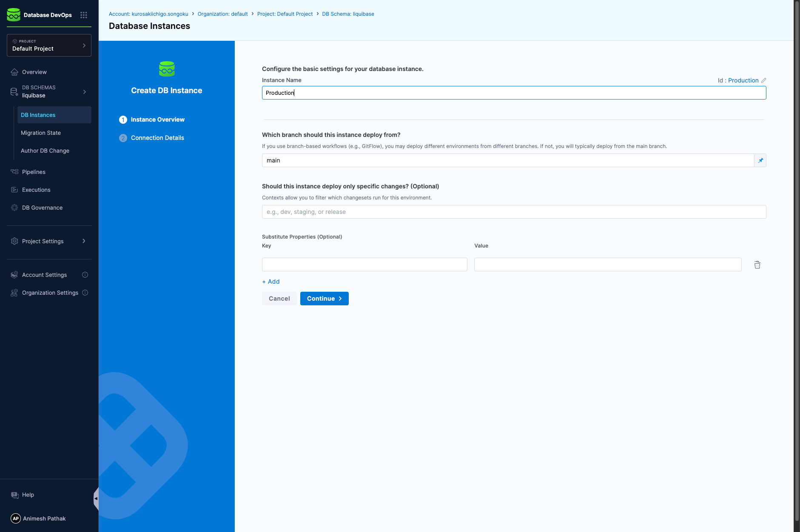Open DB Governance in the sidebar

tap(49, 208)
